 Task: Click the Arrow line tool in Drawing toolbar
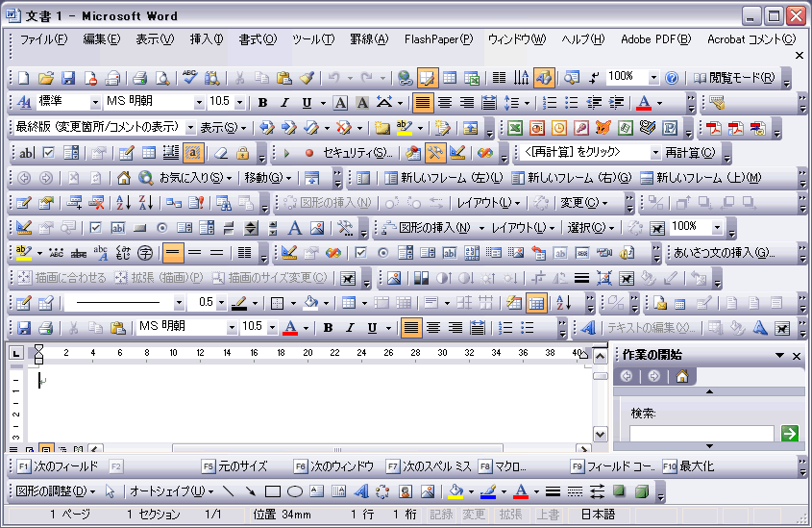tap(250, 491)
